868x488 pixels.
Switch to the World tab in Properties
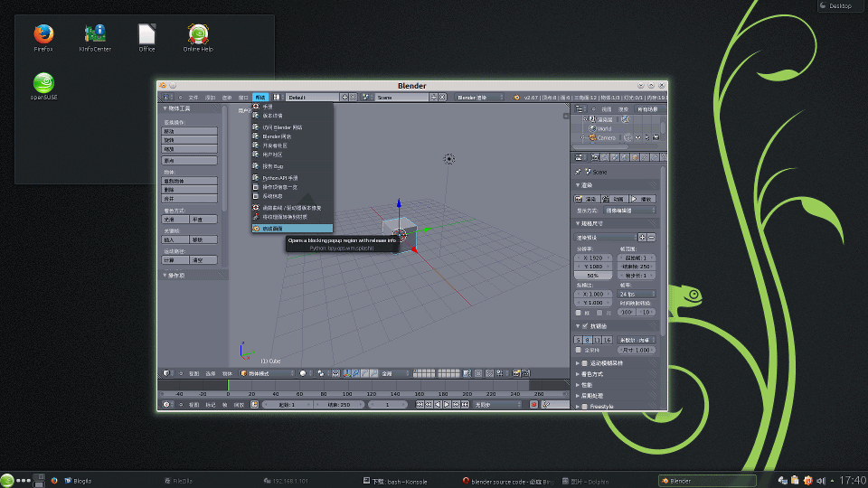624,157
